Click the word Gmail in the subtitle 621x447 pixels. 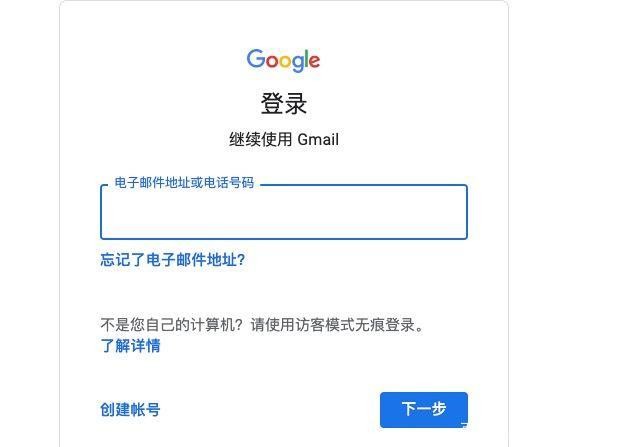tap(318, 139)
